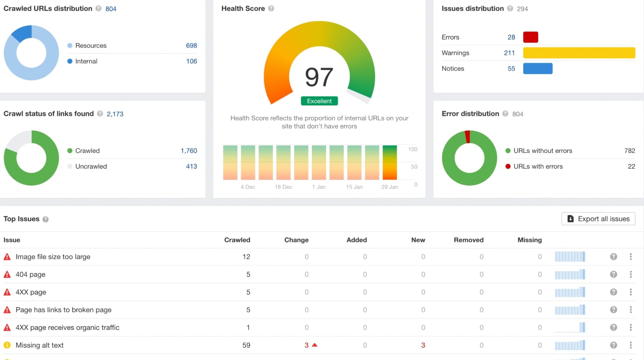Screen dimensions: 644x360
Task: Click sparkline chart for Missing alt text
Action: pos(570,345)
